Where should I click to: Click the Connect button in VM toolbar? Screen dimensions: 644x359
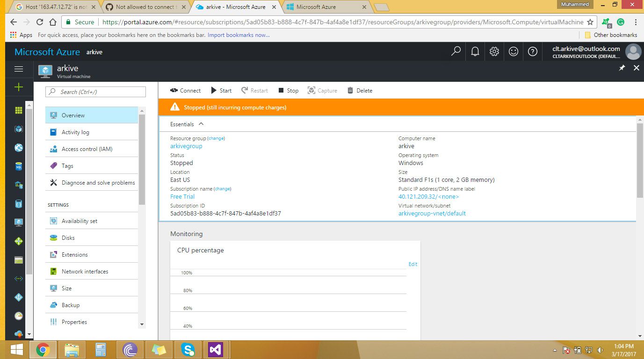(185, 91)
